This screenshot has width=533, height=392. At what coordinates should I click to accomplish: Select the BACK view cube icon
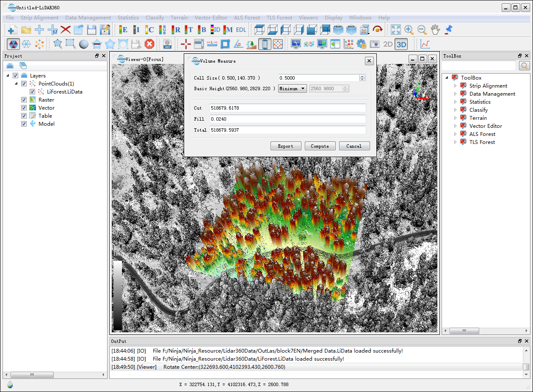(351, 30)
